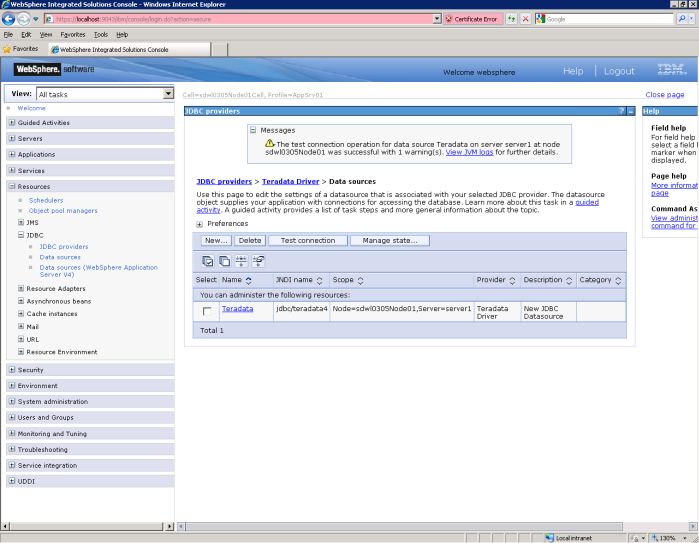The image size is (699, 543).
Task: Click the Welcome navigation link
Action: [x=32, y=108]
